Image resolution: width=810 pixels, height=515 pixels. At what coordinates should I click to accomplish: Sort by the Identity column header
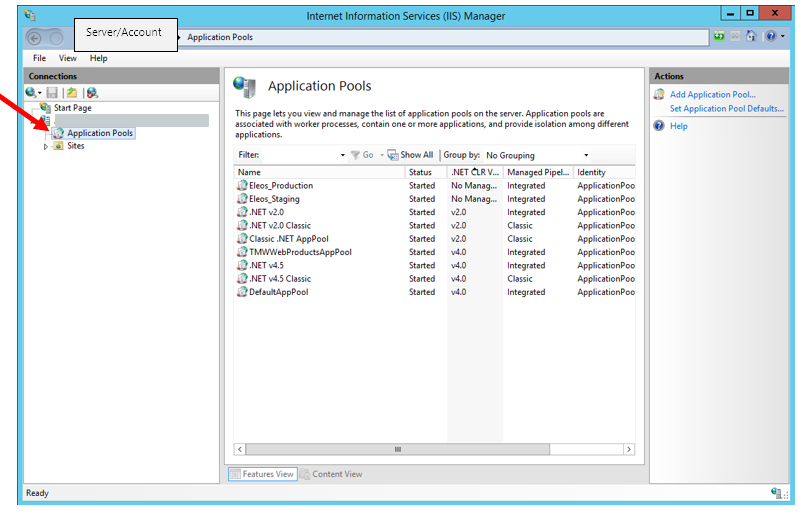(604, 173)
